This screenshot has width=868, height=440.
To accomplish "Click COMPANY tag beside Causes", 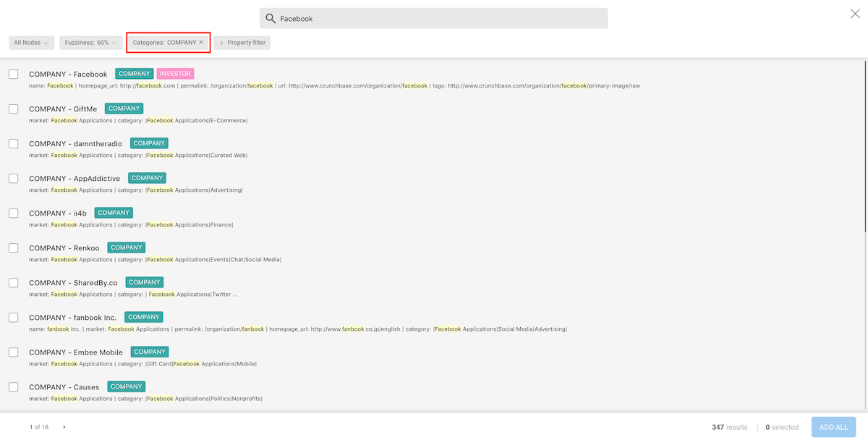I will click(x=126, y=386).
